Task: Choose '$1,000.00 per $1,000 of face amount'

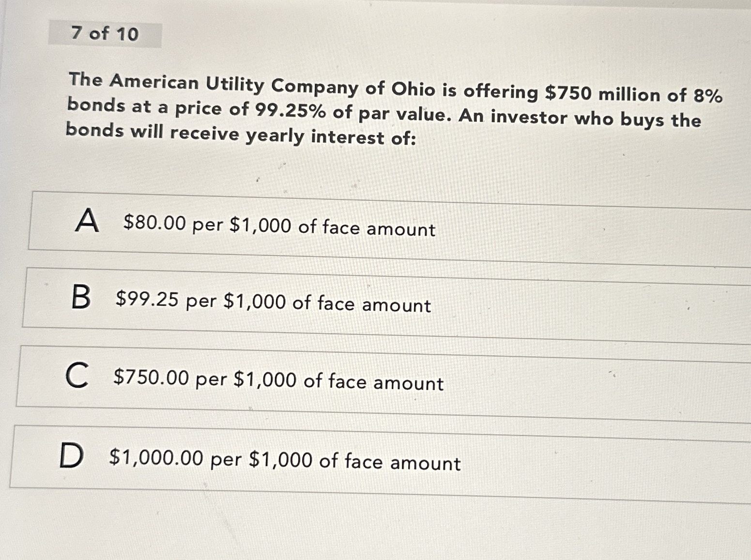Action: 286,461
